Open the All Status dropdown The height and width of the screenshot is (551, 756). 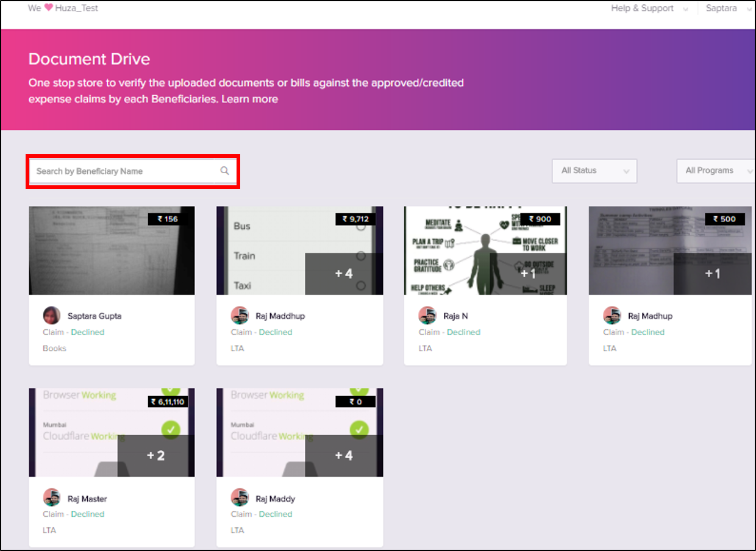click(x=594, y=171)
